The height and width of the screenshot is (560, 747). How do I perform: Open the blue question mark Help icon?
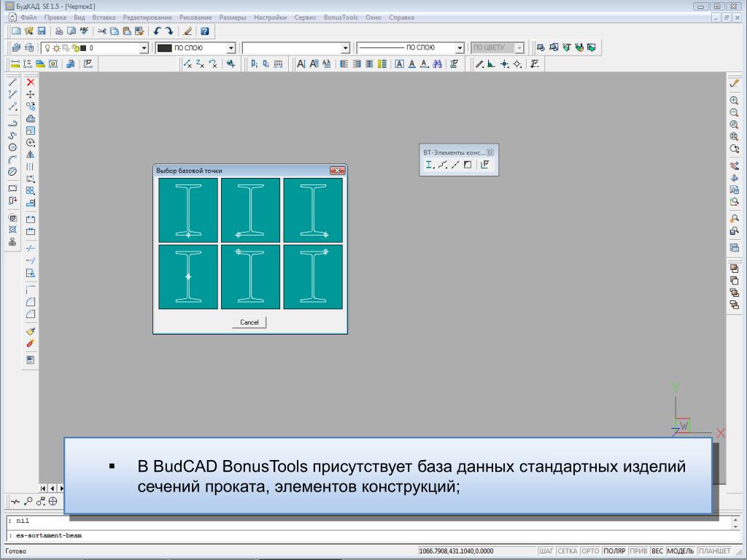point(205,31)
